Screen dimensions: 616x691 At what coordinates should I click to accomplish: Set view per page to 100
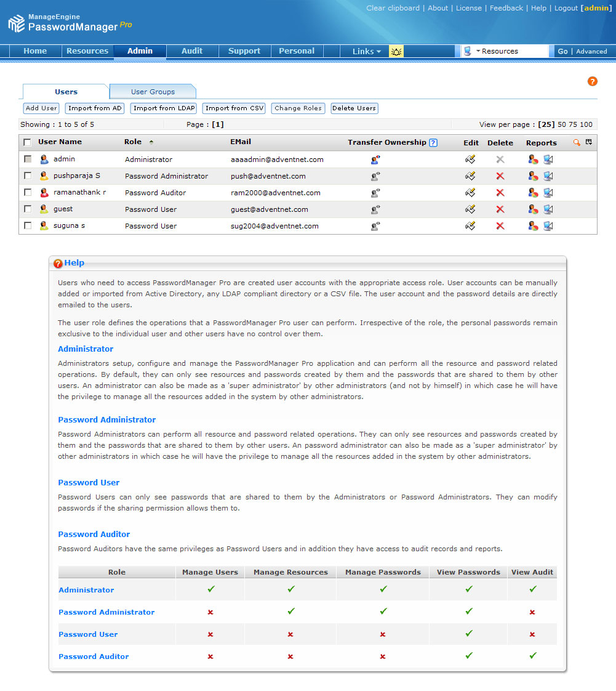click(586, 125)
